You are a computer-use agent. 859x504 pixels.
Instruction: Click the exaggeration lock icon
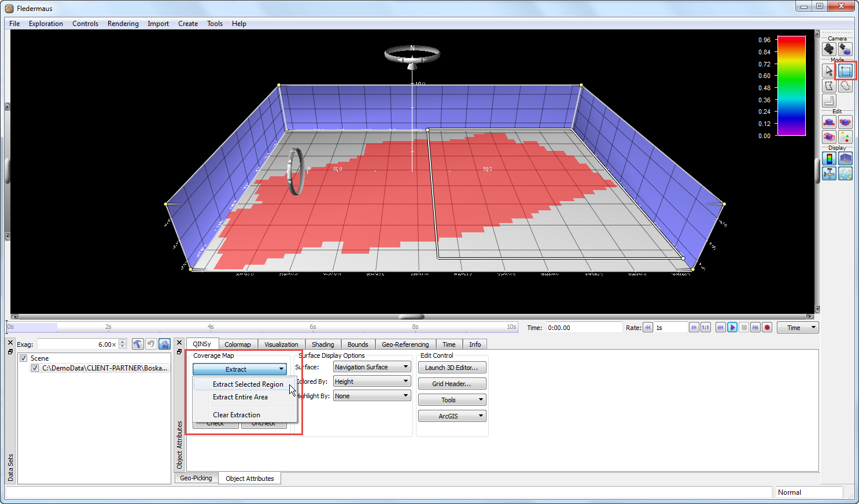coord(165,344)
